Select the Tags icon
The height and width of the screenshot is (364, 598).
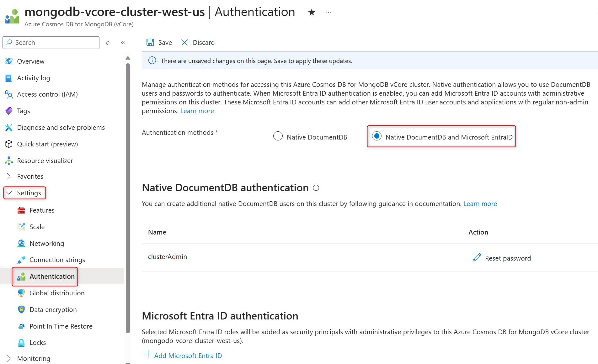pos(8,111)
